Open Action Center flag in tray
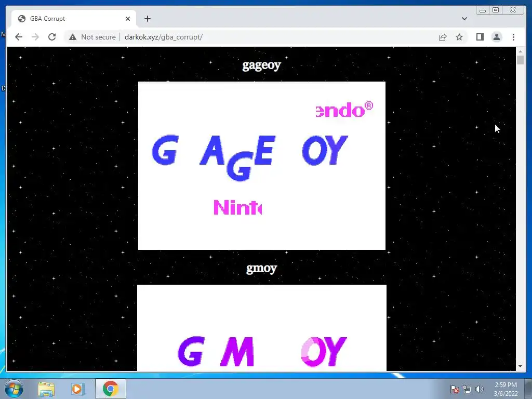 click(x=455, y=389)
